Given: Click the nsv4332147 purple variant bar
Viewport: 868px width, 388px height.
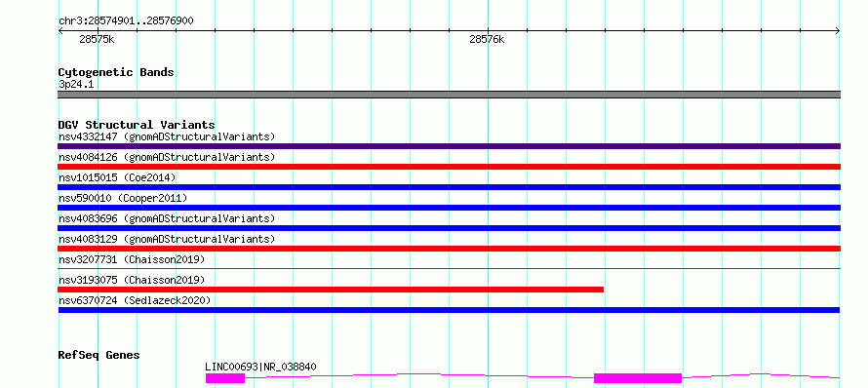Looking at the screenshot, I should pos(449,146).
